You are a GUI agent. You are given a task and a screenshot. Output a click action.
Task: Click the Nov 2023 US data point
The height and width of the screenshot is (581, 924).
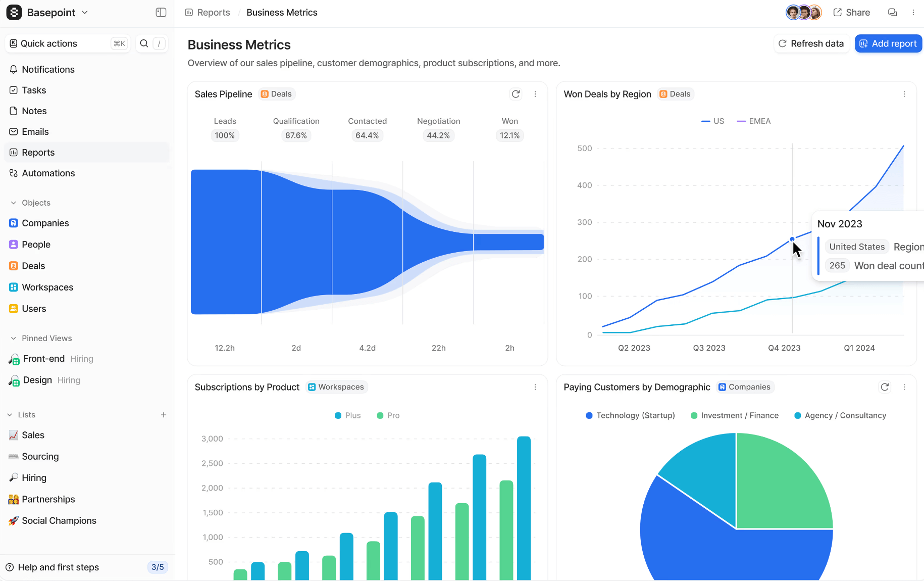(x=792, y=239)
